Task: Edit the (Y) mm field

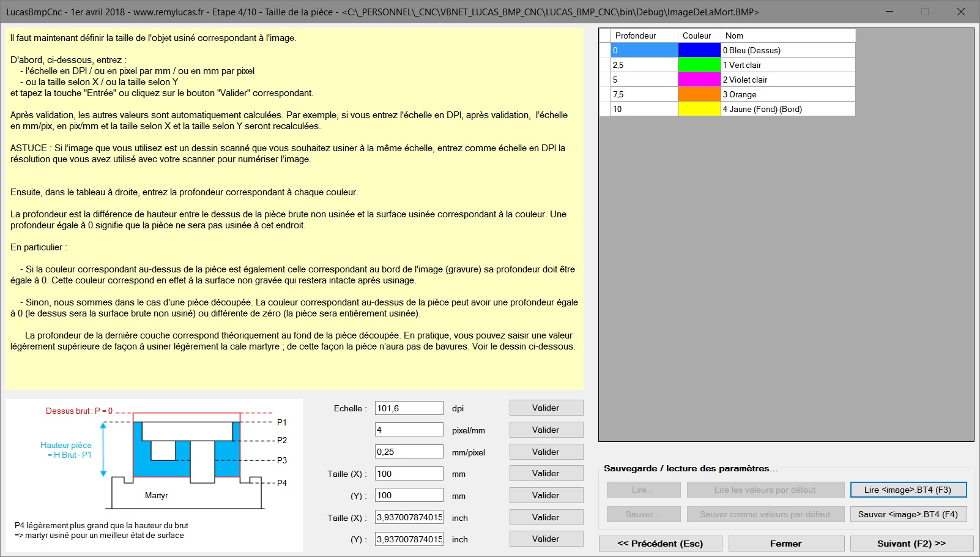Action: click(x=409, y=495)
